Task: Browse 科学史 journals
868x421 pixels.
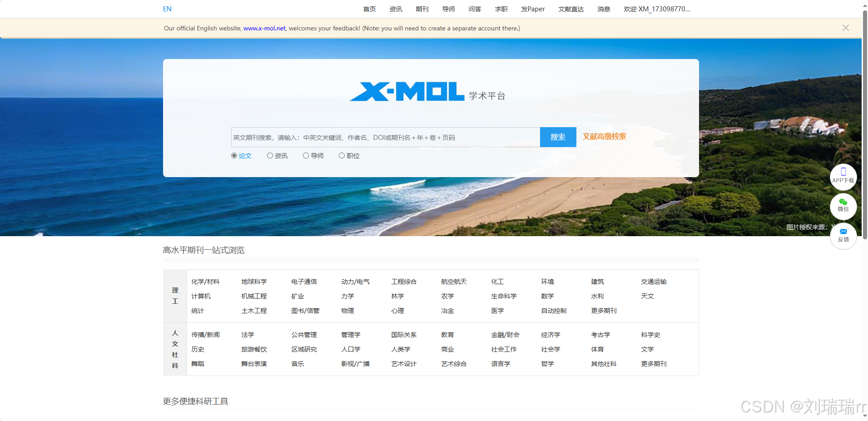Action: 650,335
